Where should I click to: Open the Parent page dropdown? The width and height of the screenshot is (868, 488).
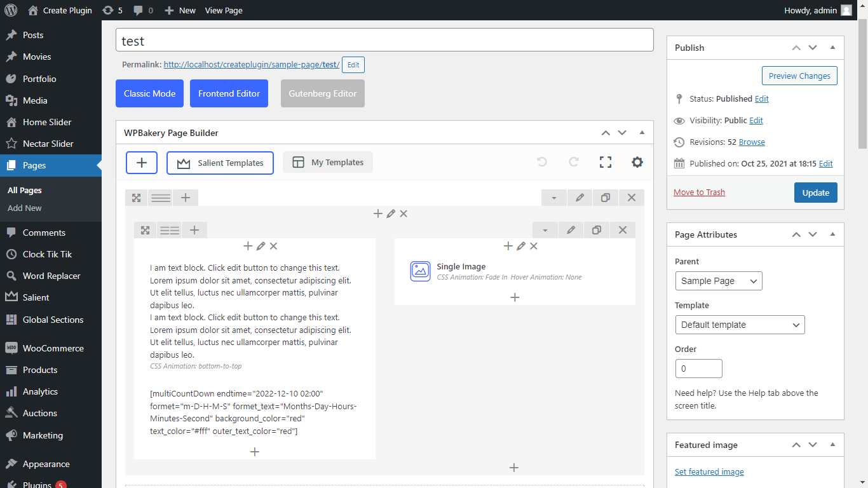coord(719,281)
